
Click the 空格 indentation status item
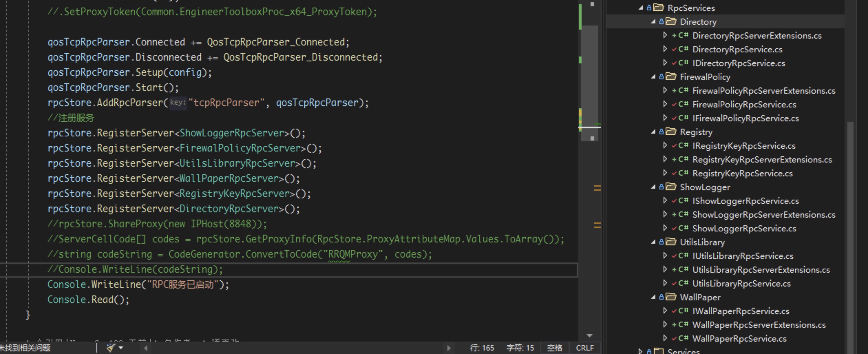[x=554, y=348]
